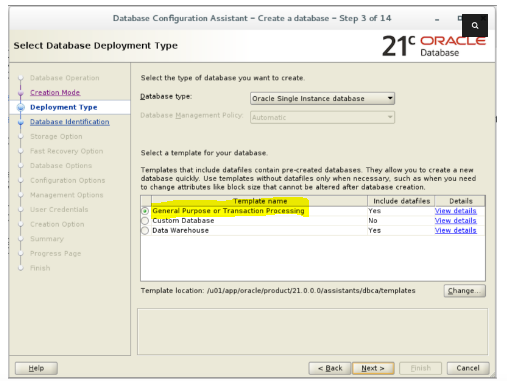Screen dimensions: 507x381
Task: Click the Fast Recovery Option step
Action: [66, 151]
